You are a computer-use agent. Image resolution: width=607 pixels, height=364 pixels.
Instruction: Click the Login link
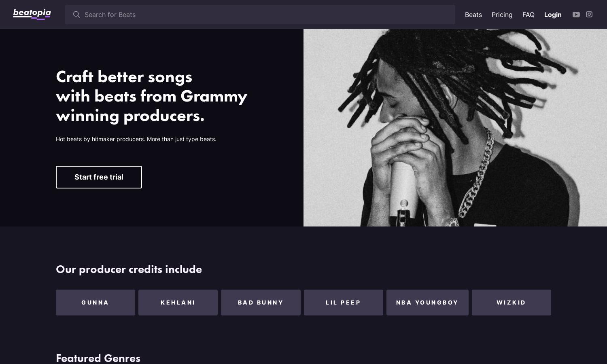click(553, 15)
